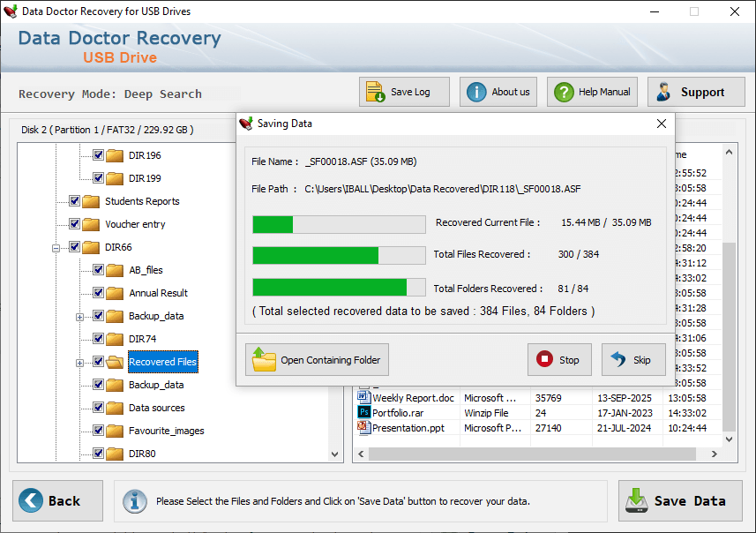Click the Skip button label
756x533 pixels.
(x=641, y=360)
